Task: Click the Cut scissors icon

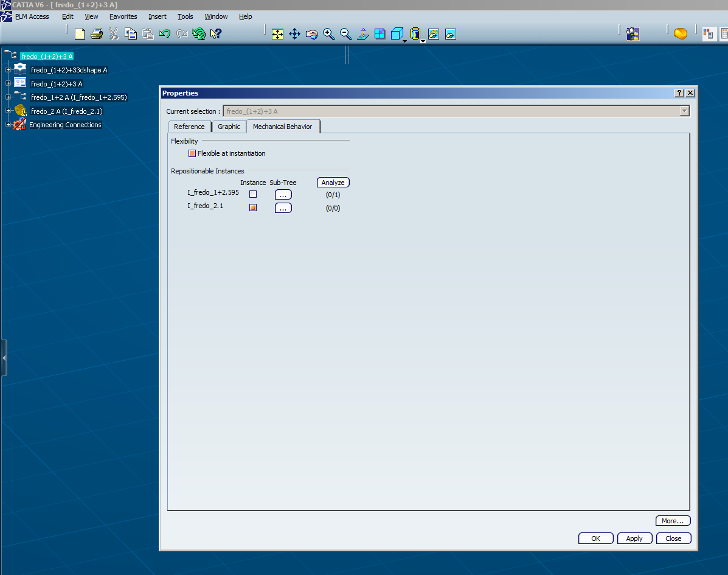Action: pyautogui.click(x=114, y=34)
